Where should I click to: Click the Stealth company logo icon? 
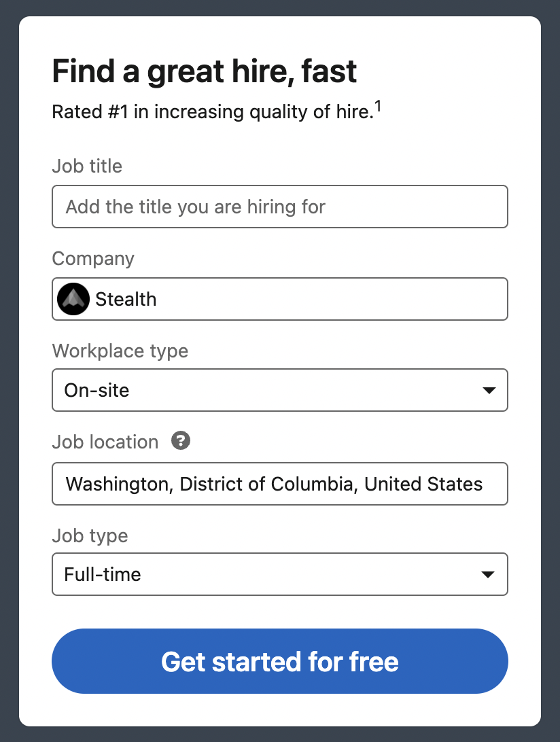pos(73,299)
